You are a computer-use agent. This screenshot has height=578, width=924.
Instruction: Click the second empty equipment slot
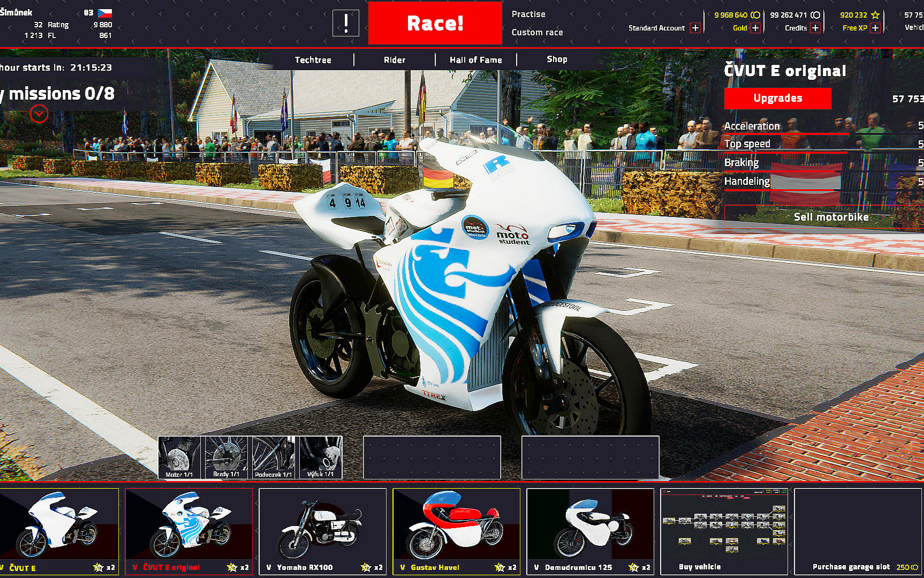point(590,457)
